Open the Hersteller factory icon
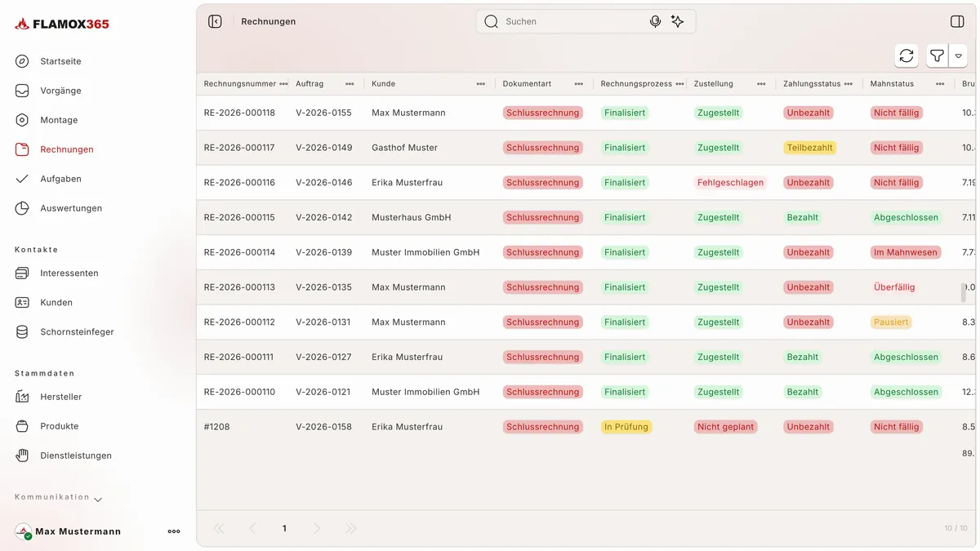 pyautogui.click(x=22, y=397)
